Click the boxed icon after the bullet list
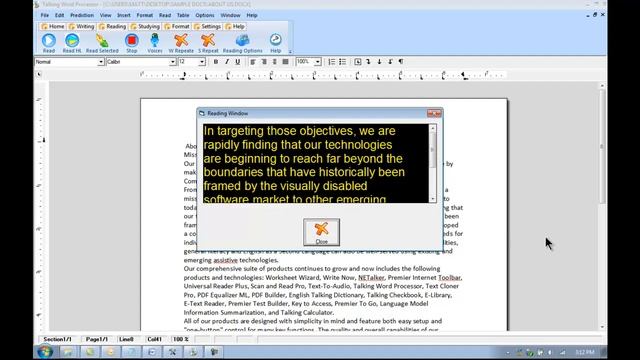The height and width of the screenshot is (360, 640). [358, 62]
